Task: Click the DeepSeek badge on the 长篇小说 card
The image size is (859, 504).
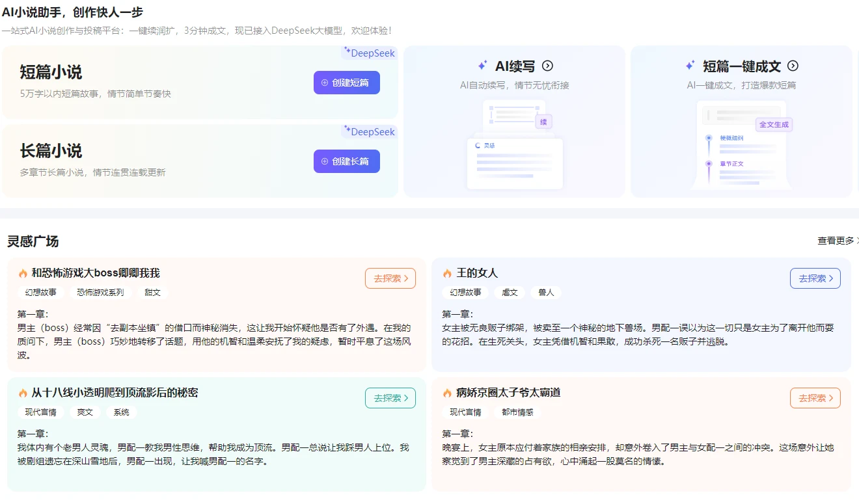Action: click(x=368, y=132)
